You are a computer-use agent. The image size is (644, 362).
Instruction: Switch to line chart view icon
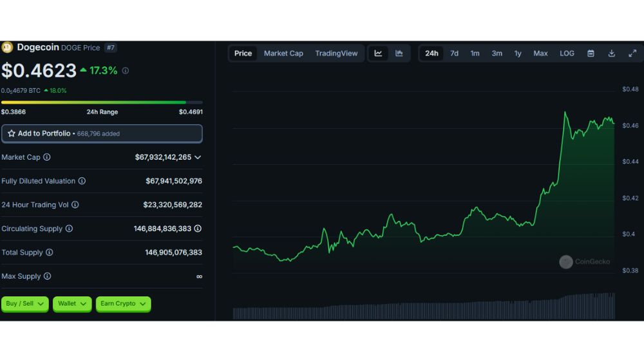pos(378,53)
